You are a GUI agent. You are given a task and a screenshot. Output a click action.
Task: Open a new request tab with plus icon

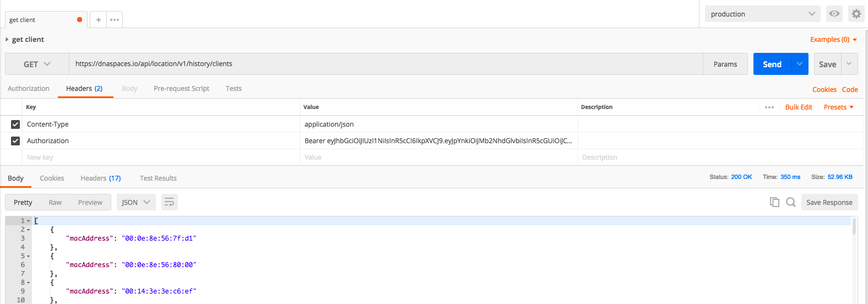(98, 20)
